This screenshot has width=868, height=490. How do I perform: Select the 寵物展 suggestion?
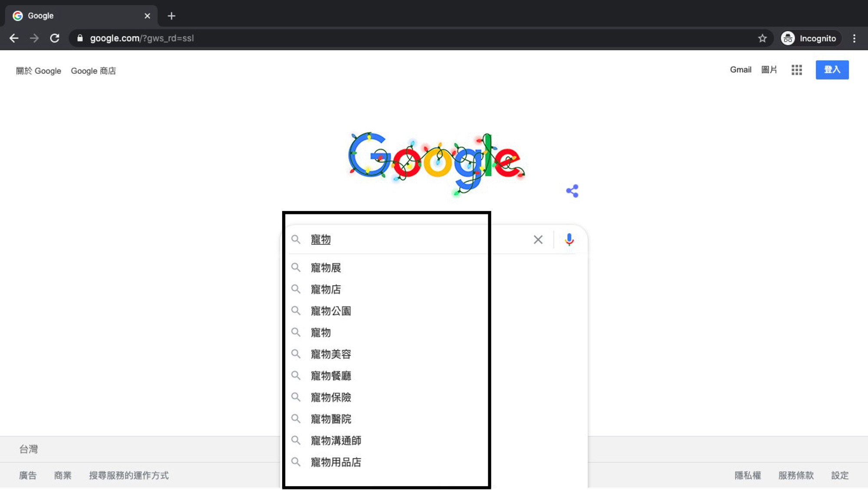click(326, 268)
